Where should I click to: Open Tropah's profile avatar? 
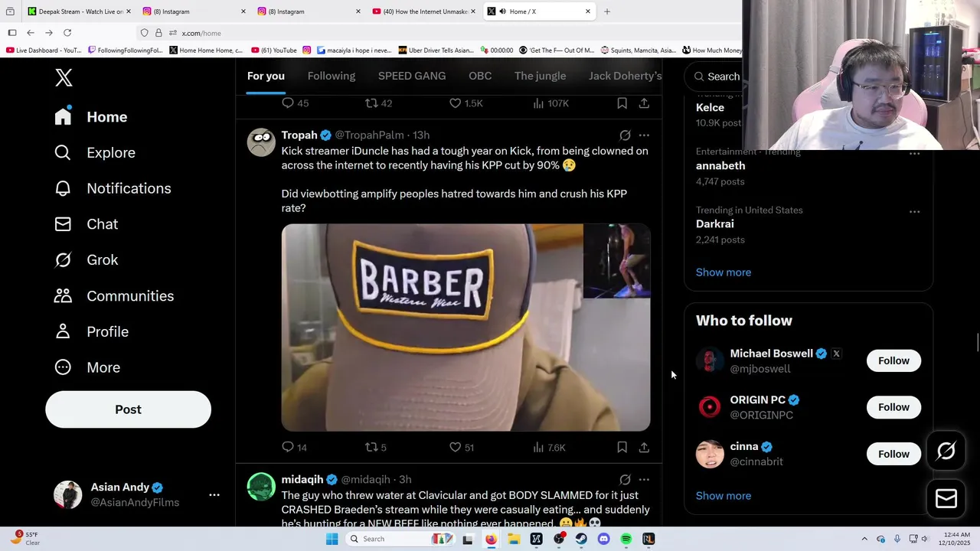click(261, 142)
